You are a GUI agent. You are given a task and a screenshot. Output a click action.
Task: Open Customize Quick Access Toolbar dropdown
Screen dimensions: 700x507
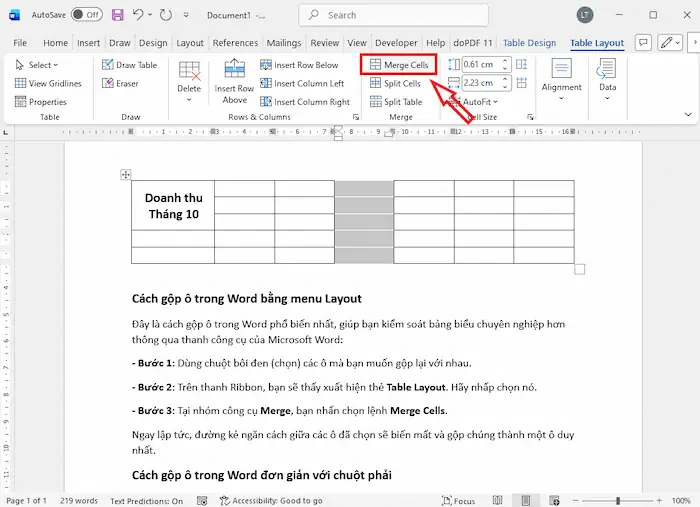(x=186, y=15)
